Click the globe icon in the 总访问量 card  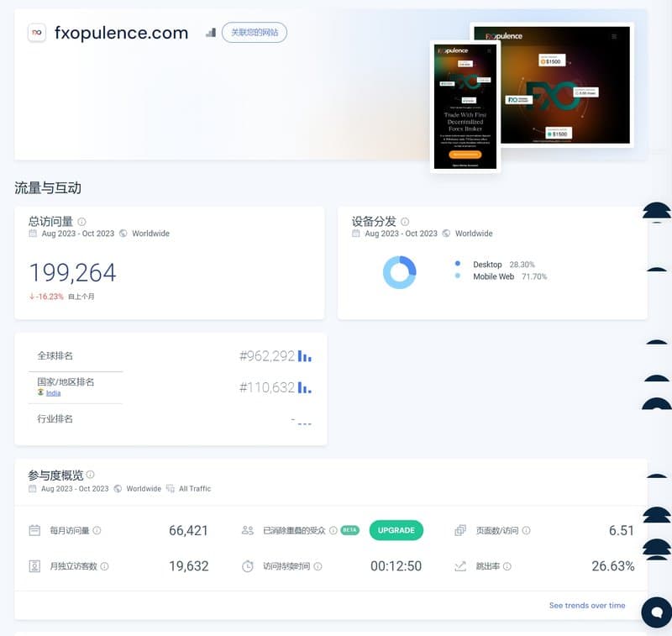123,233
